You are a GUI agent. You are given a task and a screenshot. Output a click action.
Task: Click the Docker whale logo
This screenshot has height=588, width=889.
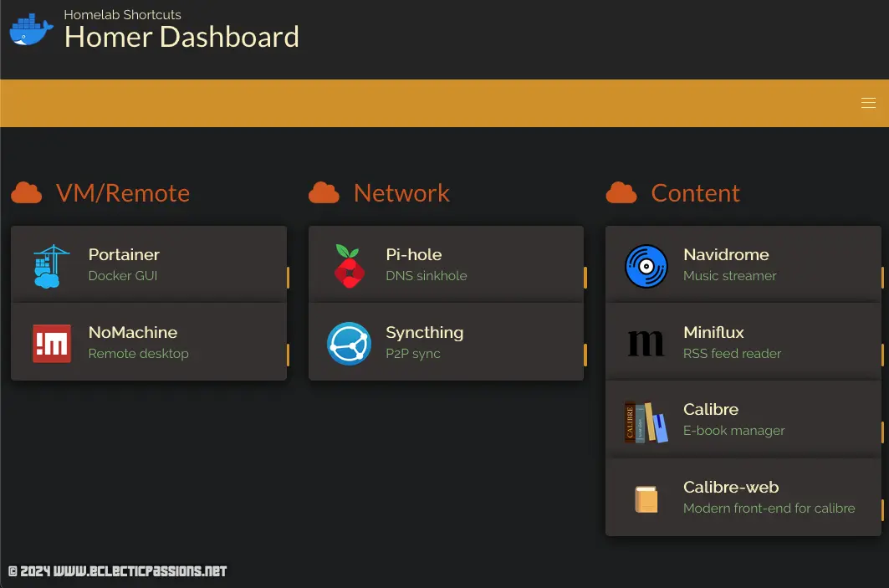pyautogui.click(x=31, y=29)
